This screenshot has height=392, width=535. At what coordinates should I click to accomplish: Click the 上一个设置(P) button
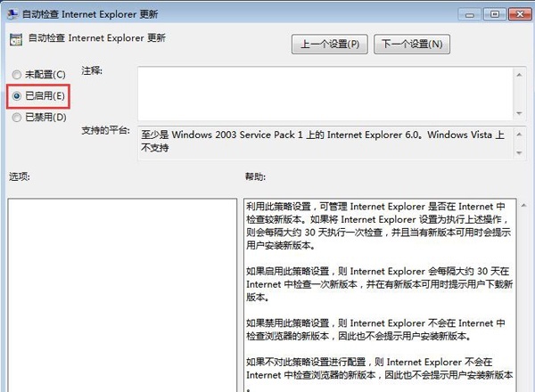click(330, 44)
